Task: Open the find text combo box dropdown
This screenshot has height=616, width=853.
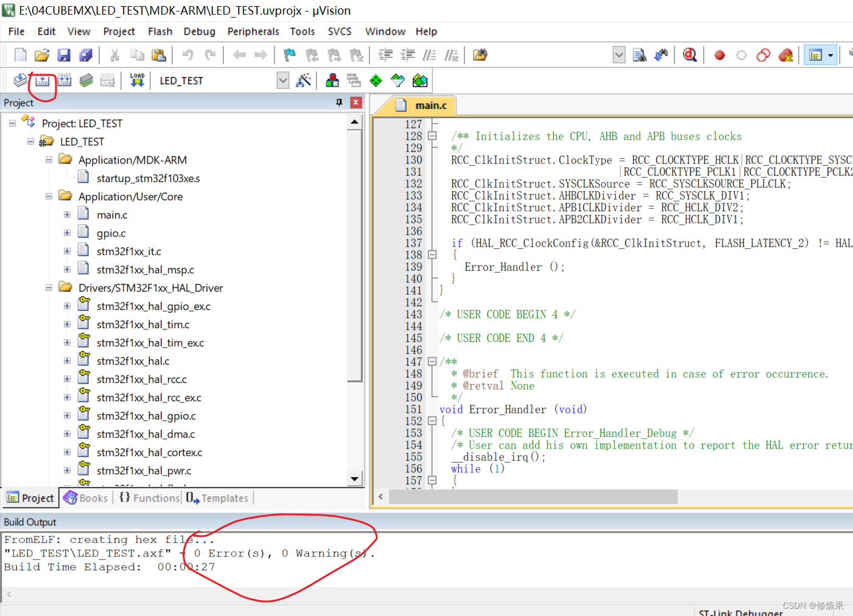Action: [619, 55]
